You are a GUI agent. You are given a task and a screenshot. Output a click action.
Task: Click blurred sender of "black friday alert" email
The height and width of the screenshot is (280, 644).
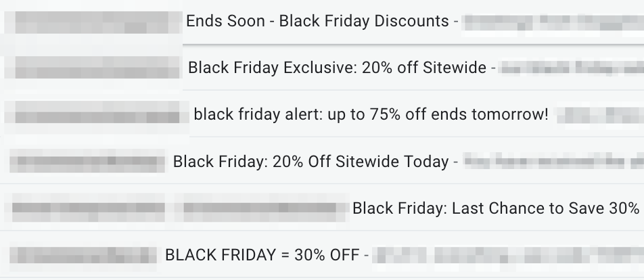(x=95, y=114)
